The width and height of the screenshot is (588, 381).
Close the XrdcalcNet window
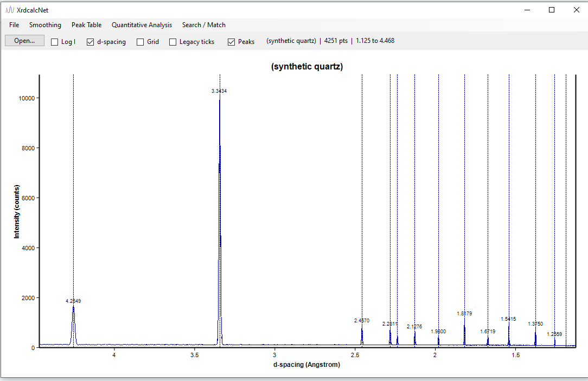[x=577, y=10]
